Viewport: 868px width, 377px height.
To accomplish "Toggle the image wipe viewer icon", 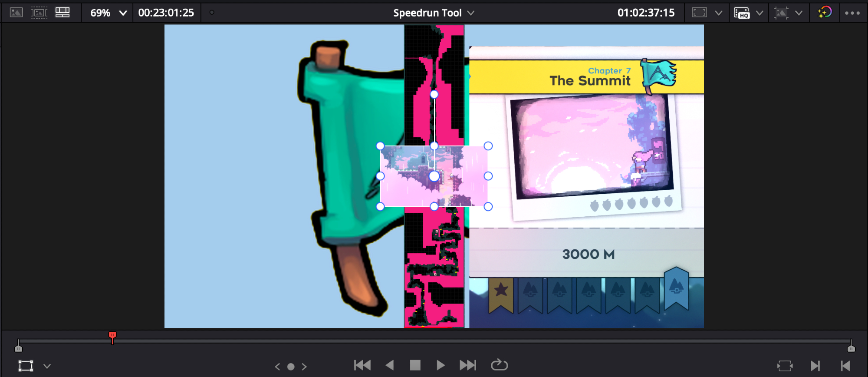I will point(16,13).
